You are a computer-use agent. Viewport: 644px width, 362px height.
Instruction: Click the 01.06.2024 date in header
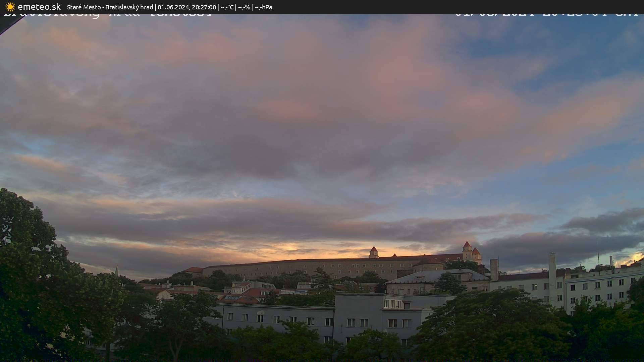click(x=173, y=7)
